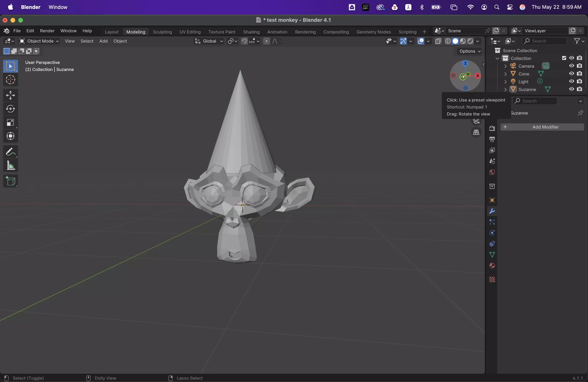Click the X axis on navigation gizmo
Screen dimensions: 588x382
pos(478,76)
